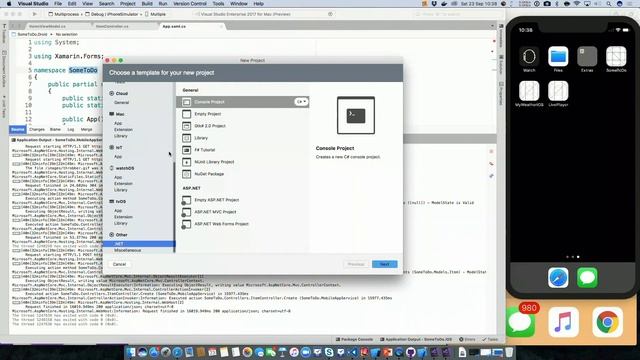Open the Package Console pad
Screen dimensions: 640x360
click(354, 339)
